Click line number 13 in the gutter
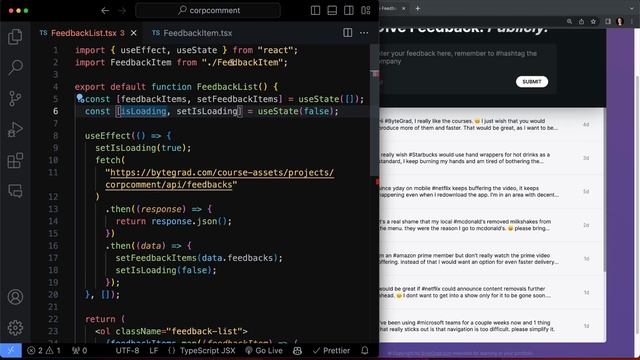The image size is (640, 360). point(53,209)
